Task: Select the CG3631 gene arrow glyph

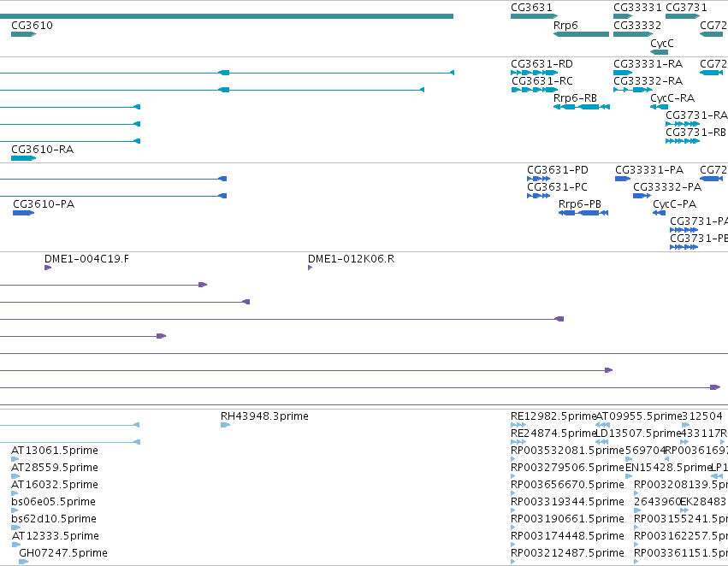Action: pos(534,16)
